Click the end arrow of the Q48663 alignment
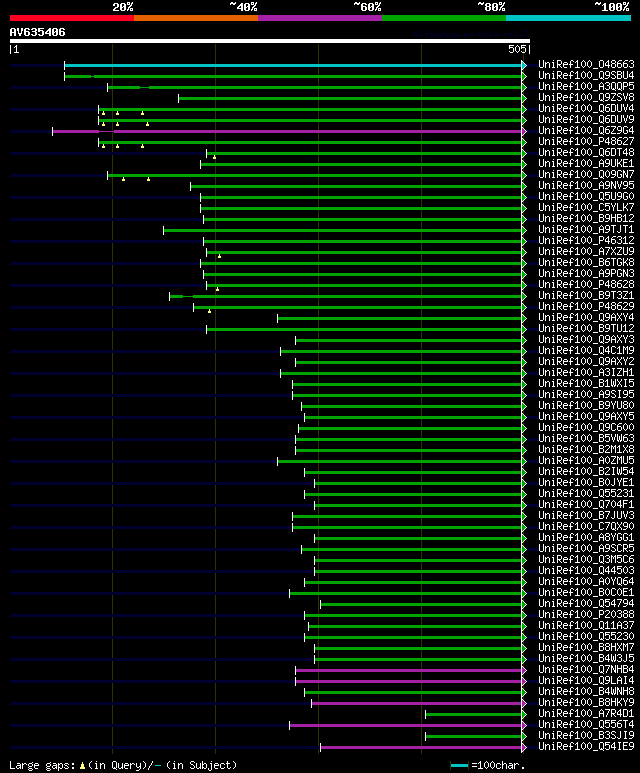Screen dimensions: 640x773 point(524,66)
